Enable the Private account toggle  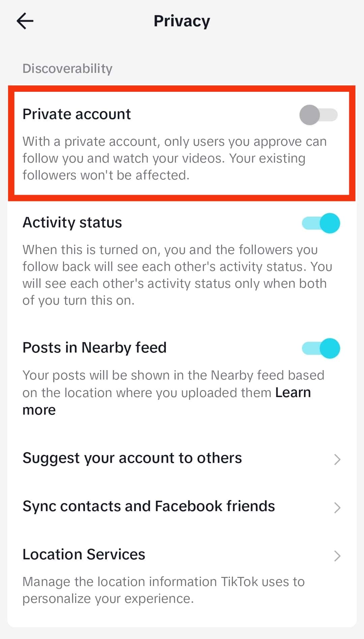tap(318, 115)
